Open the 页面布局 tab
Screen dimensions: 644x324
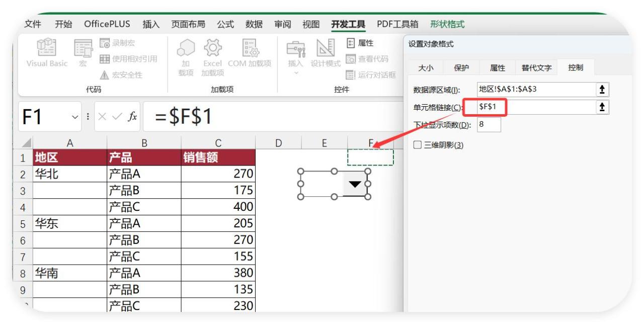click(188, 24)
